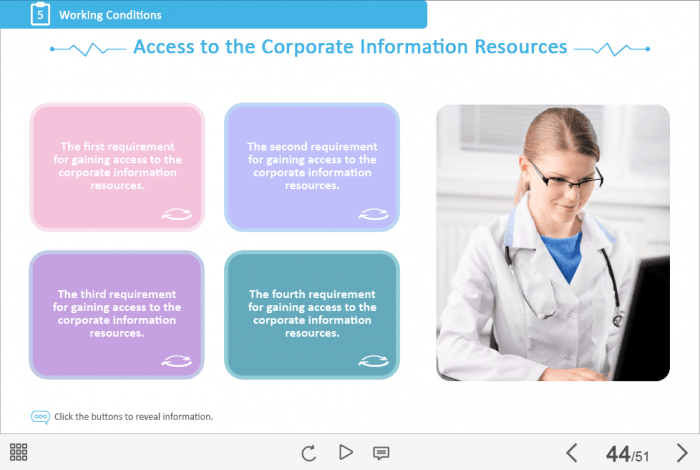This screenshot has width=700, height=470.
Task: Click the replay slide icon
Action: coord(309,452)
